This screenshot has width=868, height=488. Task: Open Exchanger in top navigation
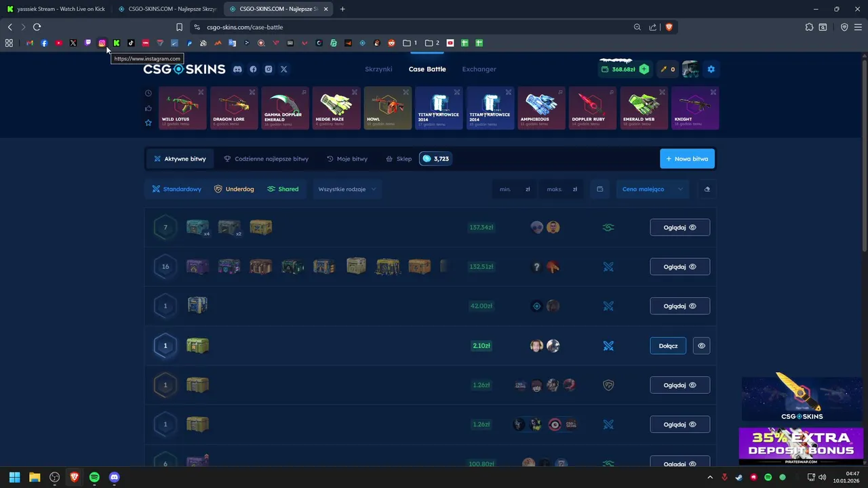point(479,69)
